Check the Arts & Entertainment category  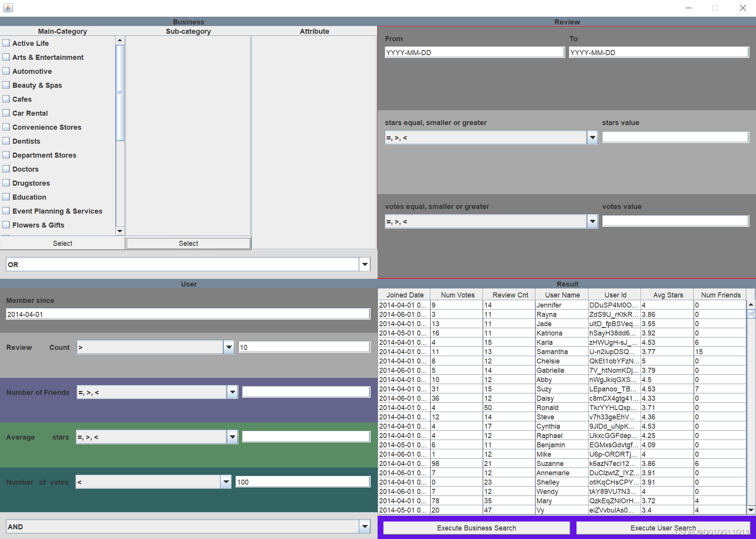[x=6, y=57]
